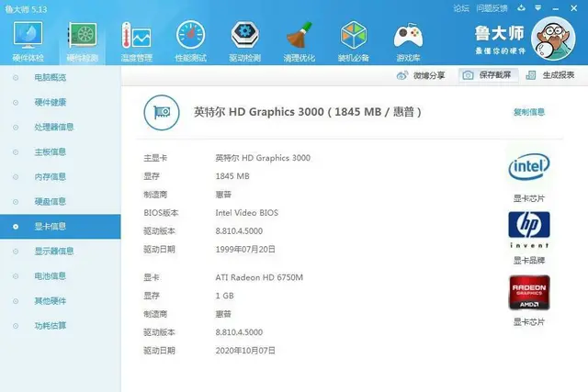588x392 pixels.
Task: Select 内存信息 in sidebar
Action: [61, 176]
